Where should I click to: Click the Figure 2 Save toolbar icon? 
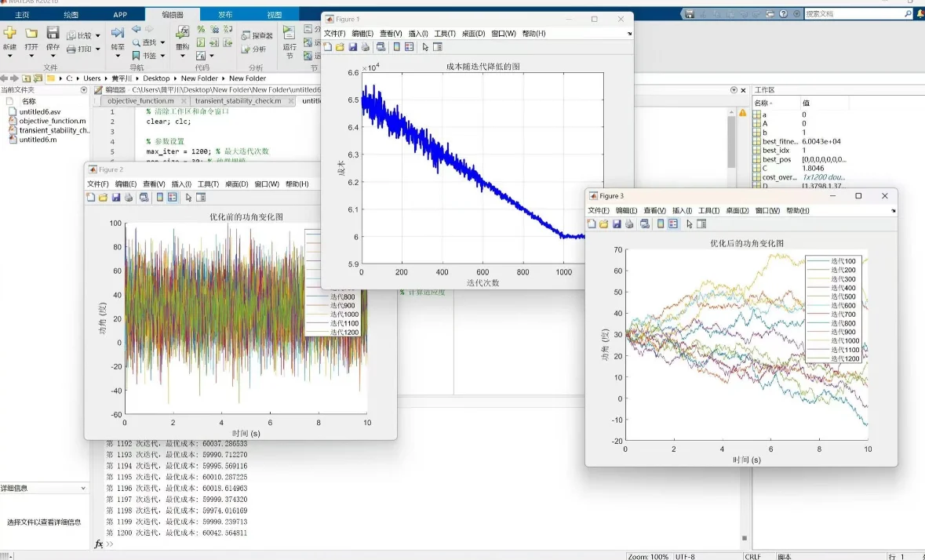(x=115, y=198)
